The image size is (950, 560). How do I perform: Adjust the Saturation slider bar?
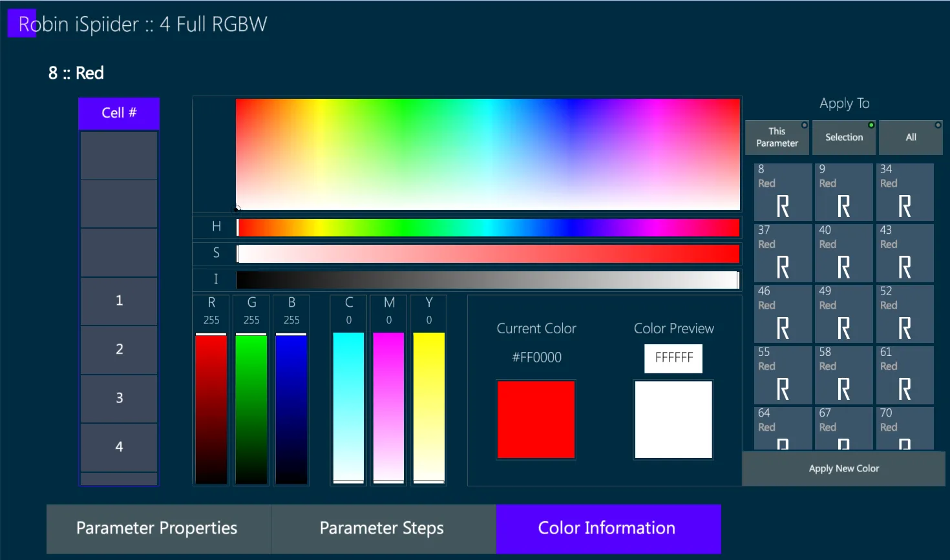pyautogui.click(x=488, y=254)
